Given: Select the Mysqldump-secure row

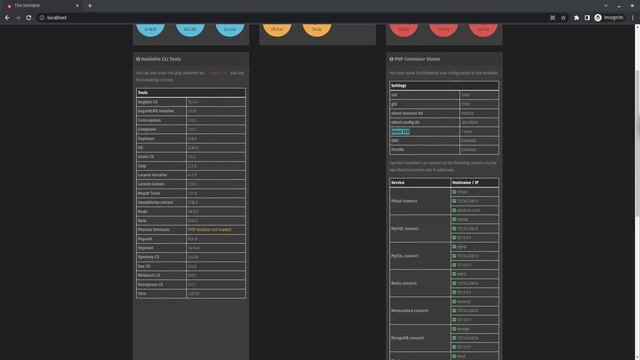Looking at the screenshot, I should click(191, 202).
